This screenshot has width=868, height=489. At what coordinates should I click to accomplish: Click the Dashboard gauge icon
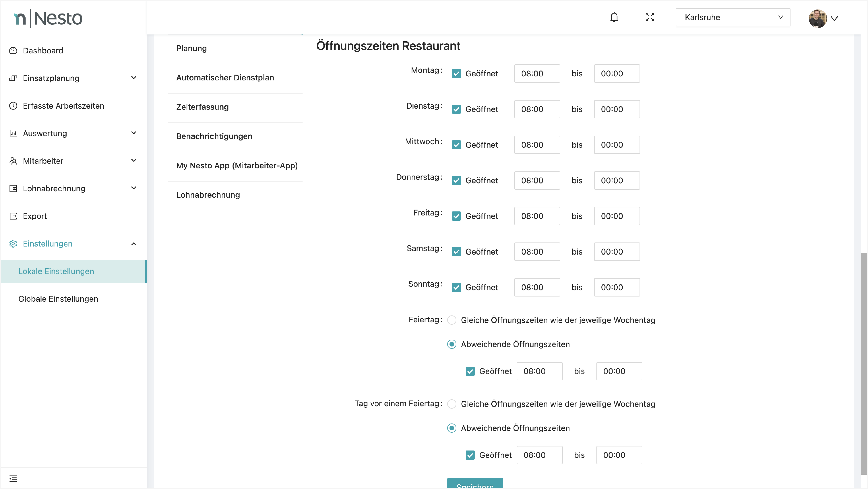click(x=13, y=51)
